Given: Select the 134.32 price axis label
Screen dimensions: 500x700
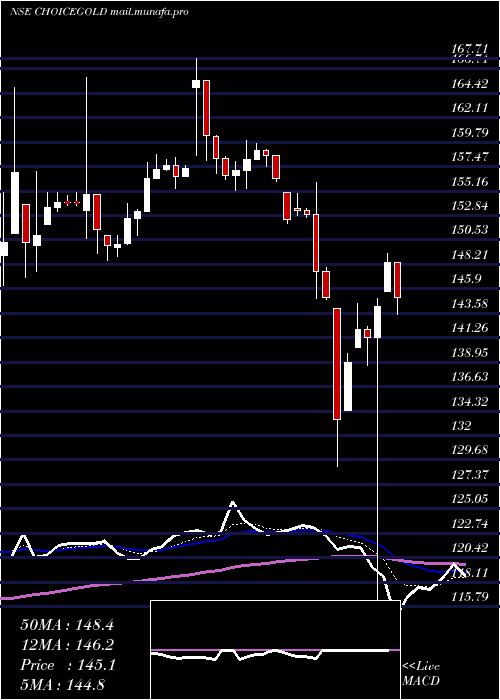Looking at the screenshot, I should coord(471,401).
